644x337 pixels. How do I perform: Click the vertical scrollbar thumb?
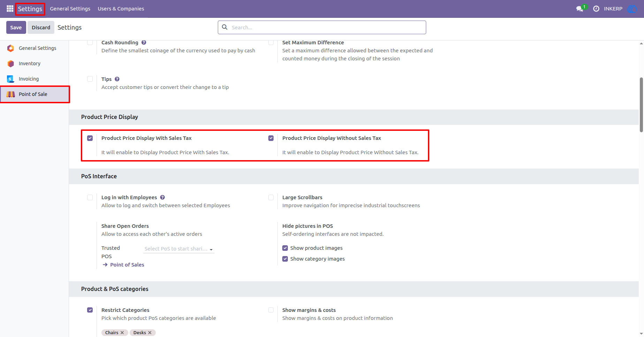[641, 105]
